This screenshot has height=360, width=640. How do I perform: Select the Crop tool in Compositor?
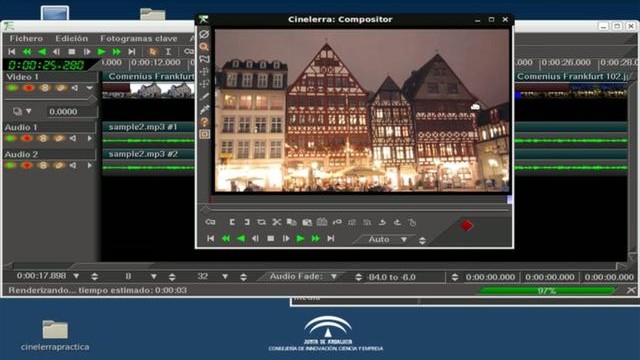point(204,97)
